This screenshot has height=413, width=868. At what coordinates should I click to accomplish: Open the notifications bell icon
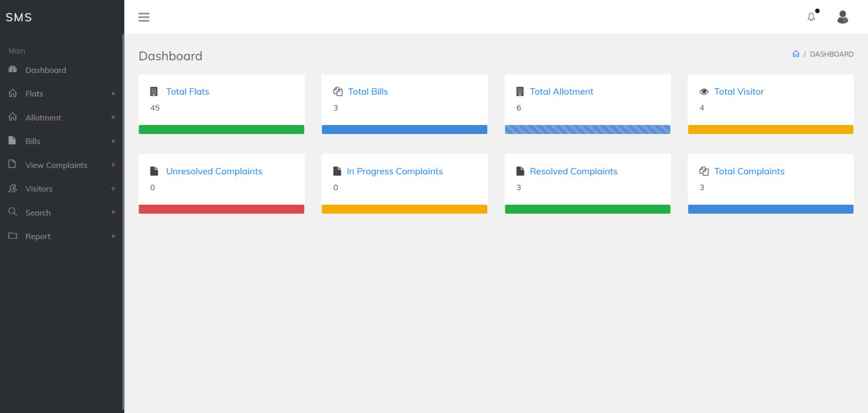pyautogui.click(x=811, y=17)
